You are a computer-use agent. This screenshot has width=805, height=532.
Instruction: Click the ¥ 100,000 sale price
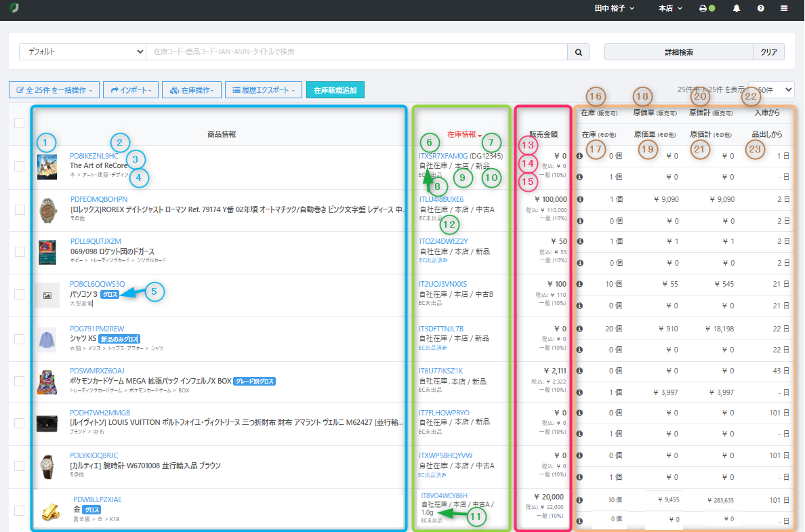click(551, 199)
